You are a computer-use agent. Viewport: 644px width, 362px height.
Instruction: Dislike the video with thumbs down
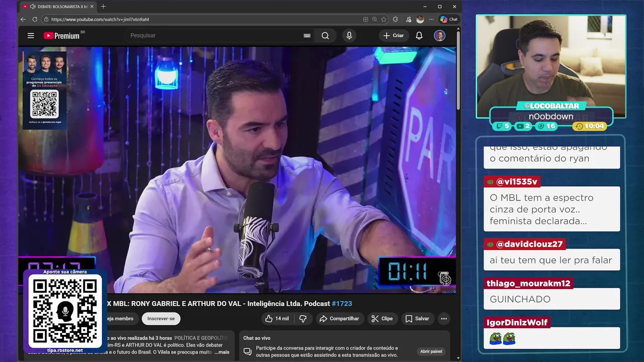coord(303,319)
